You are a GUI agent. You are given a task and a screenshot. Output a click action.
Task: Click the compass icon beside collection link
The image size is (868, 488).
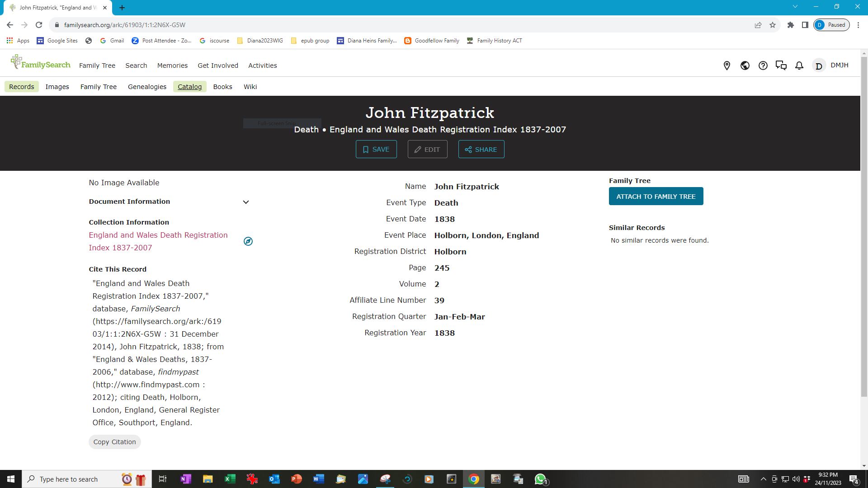pos(248,241)
